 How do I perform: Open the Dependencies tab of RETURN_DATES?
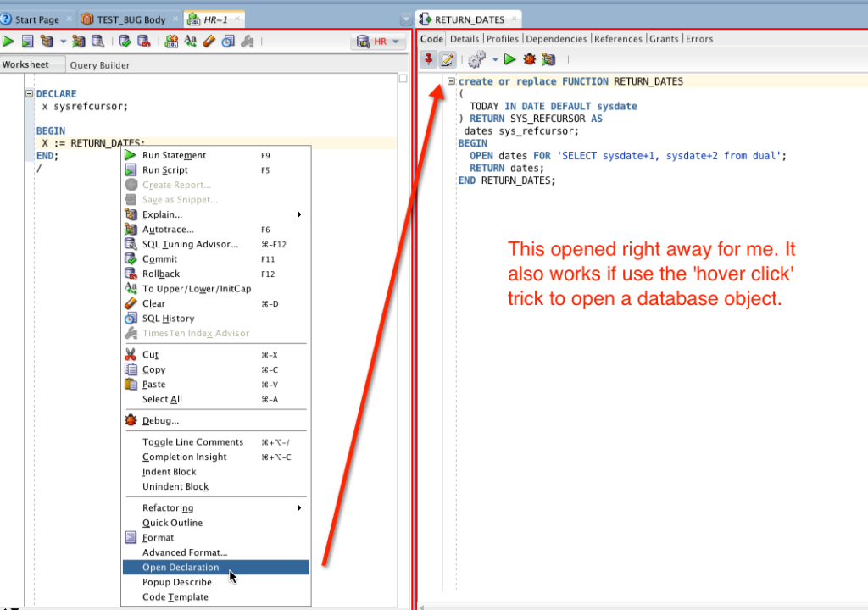(556, 39)
